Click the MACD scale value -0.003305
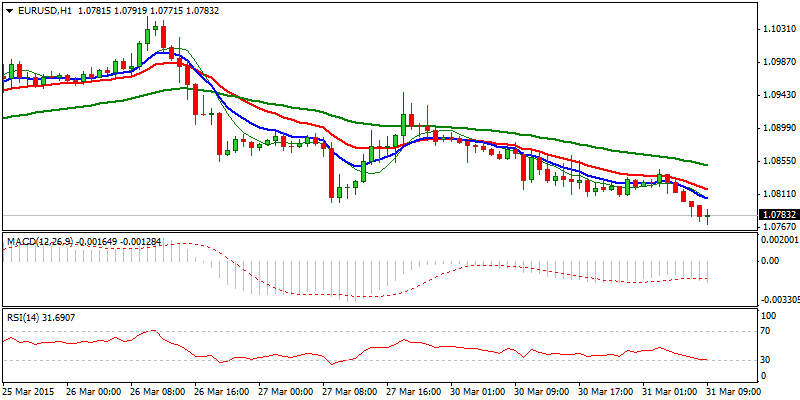Image resolution: width=800 pixels, height=400 pixels. (779, 301)
